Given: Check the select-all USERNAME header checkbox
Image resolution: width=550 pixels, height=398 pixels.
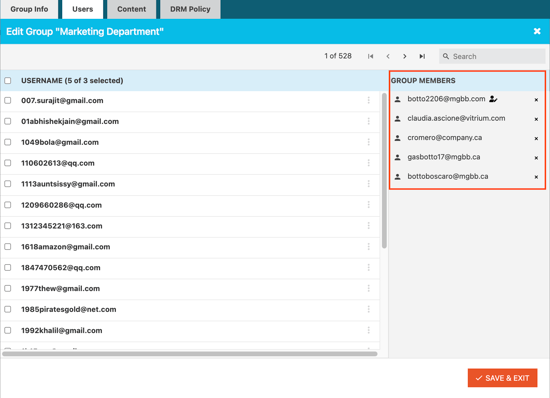Looking at the screenshot, I should 8,81.
